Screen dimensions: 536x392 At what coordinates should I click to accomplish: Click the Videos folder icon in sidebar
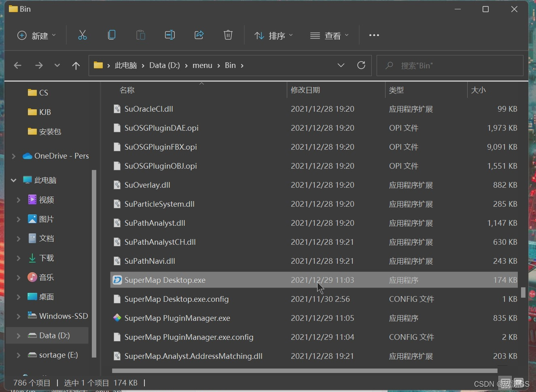pyautogui.click(x=32, y=199)
